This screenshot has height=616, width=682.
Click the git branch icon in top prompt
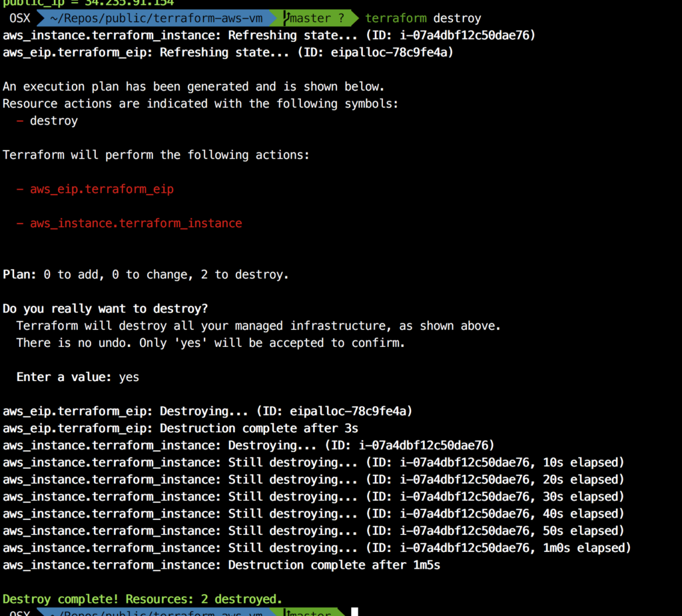click(x=287, y=18)
